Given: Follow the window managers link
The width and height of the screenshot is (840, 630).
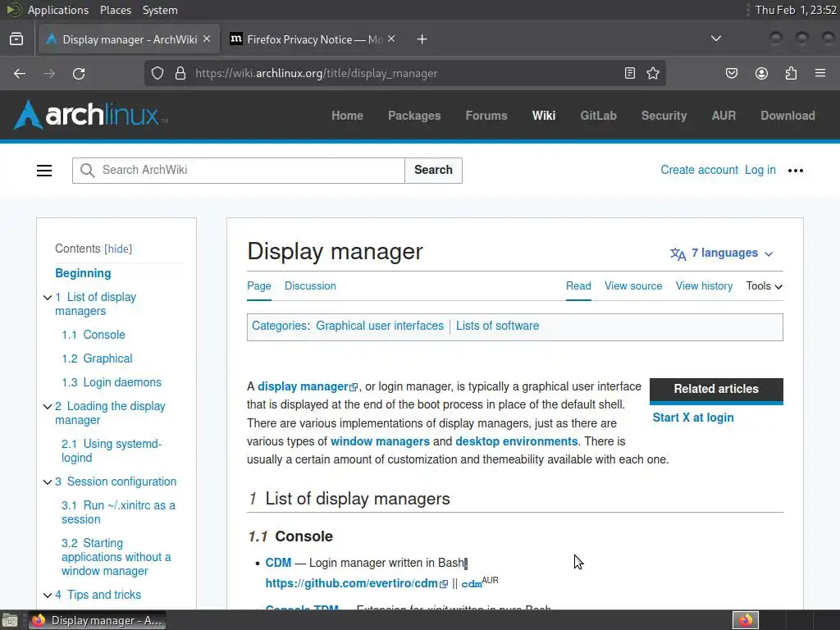Looking at the screenshot, I should pyautogui.click(x=380, y=441).
